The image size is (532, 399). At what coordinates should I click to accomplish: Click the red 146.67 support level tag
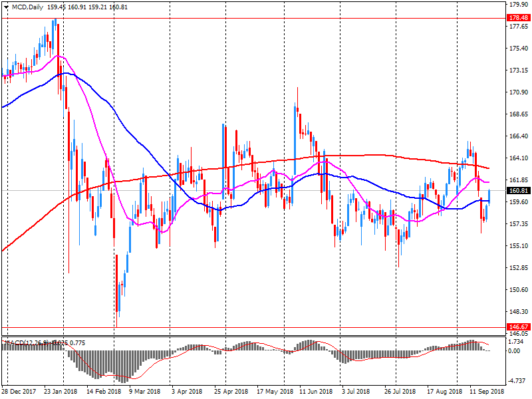pos(517,327)
